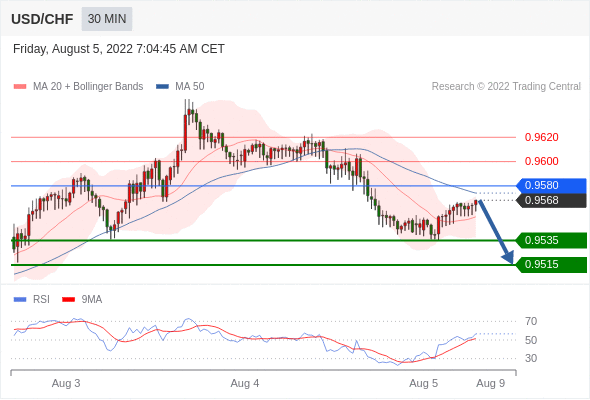Toggle the MA 50 legend label
Screen dimensions: 590x400
pyautogui.click(x=190, y=87)
